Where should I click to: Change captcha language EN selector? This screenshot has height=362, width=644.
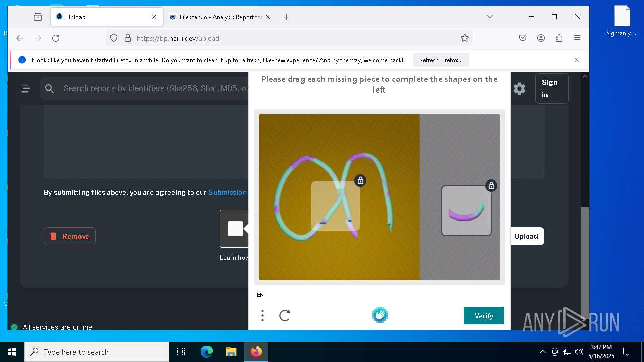coord(260,295)
